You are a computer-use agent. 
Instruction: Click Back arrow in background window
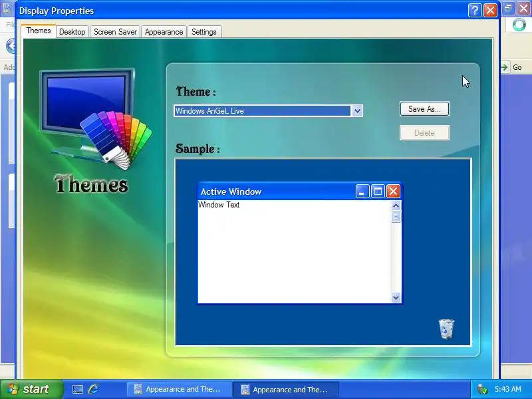[x=11, y=46]
